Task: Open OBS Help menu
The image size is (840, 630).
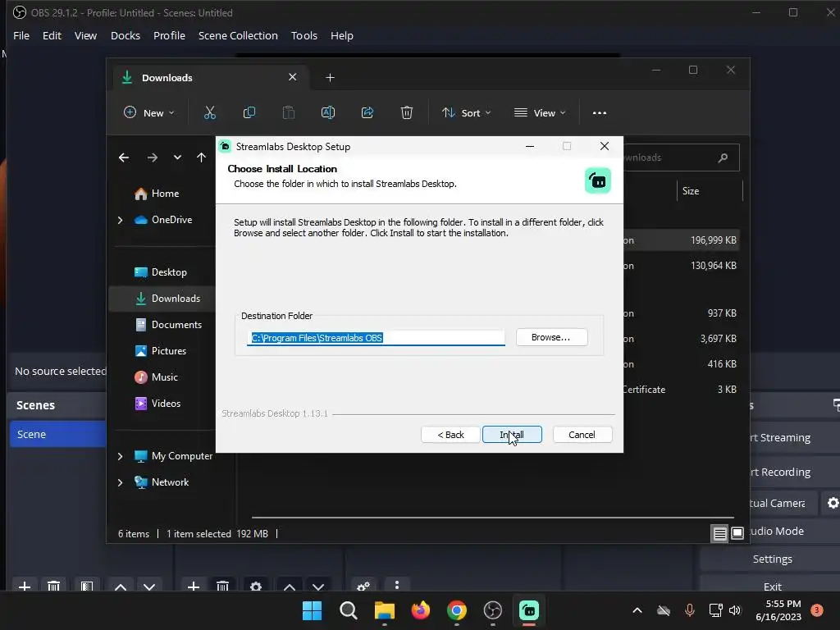Action: coord(342,36)
